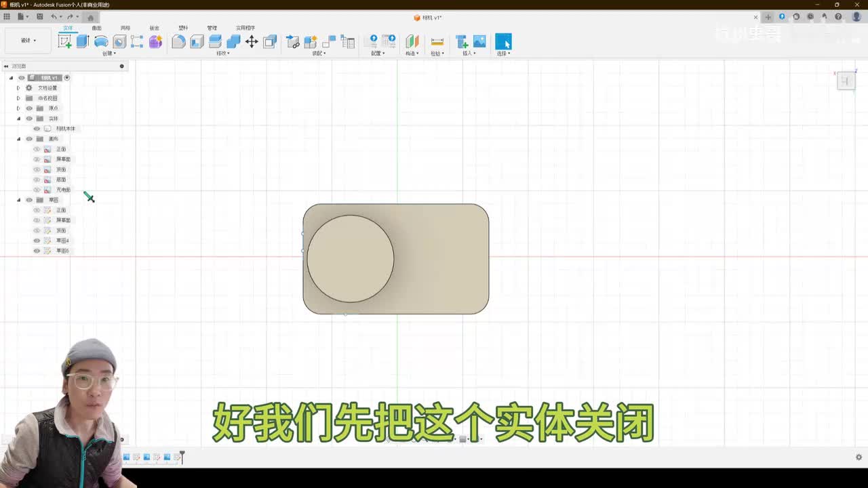868x488 pixels.
Task: Toggle visibility of 实体 folder
Action: [29, 119]
